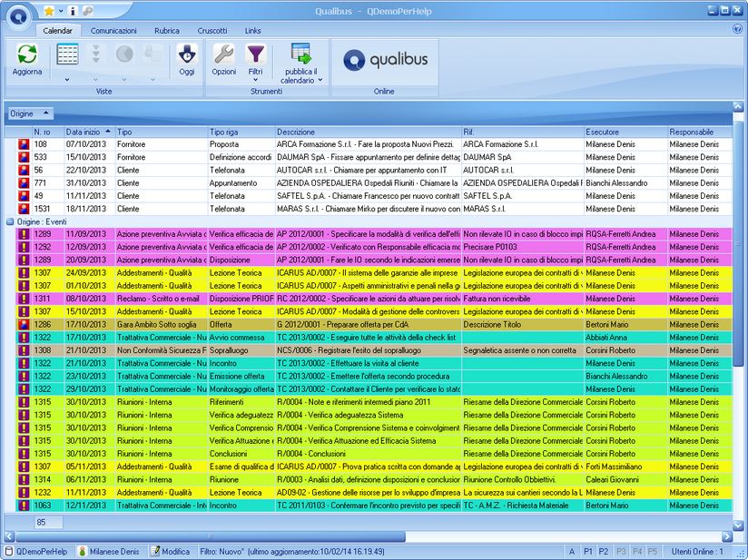Sort by the Esecutore column header
This screenshot has height=560, width=748.
pos(625,132)
